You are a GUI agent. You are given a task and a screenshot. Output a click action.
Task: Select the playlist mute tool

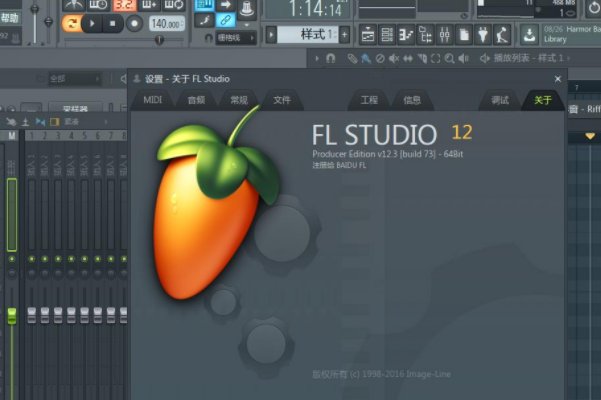click(394, 58)
